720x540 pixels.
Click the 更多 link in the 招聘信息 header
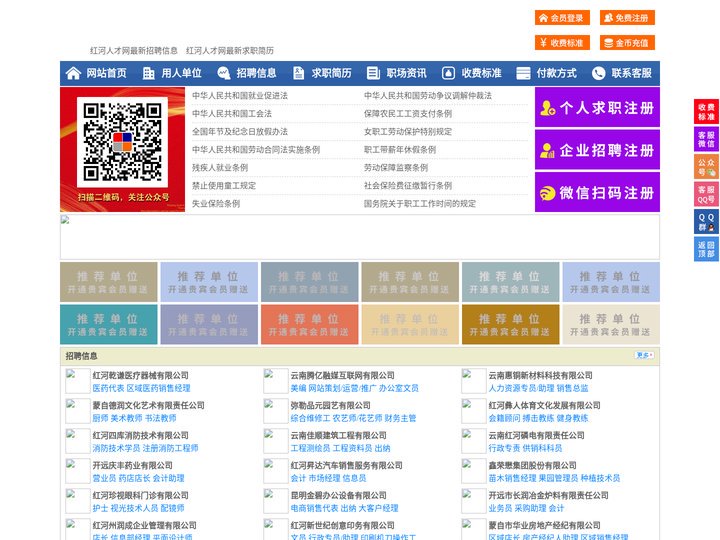(x=644, y=355)
